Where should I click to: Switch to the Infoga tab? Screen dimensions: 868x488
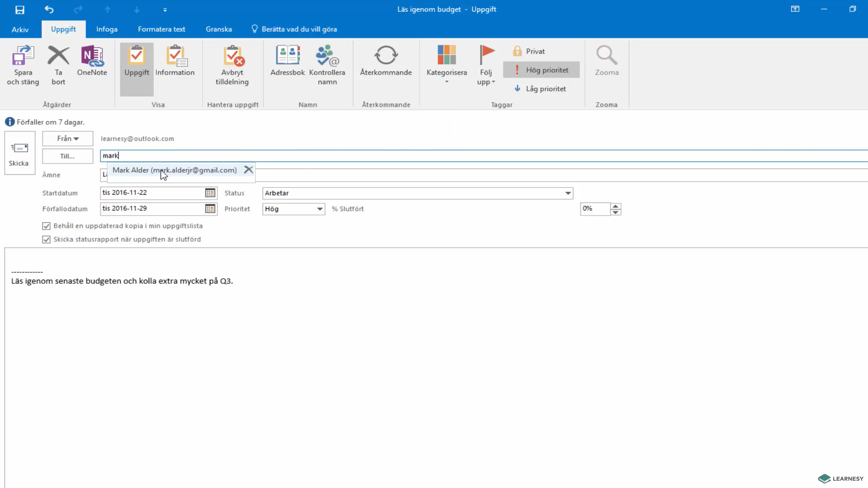tap(107, 29)
